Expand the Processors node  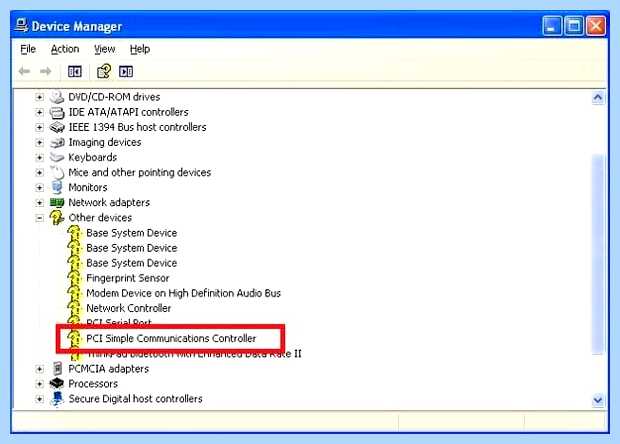39,384
